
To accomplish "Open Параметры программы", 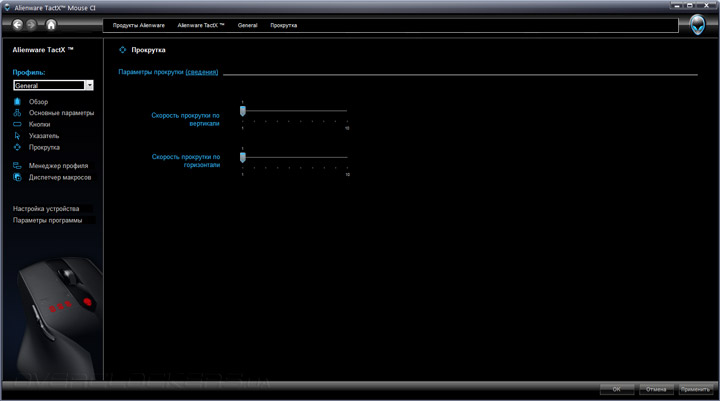I will point(47,220).
